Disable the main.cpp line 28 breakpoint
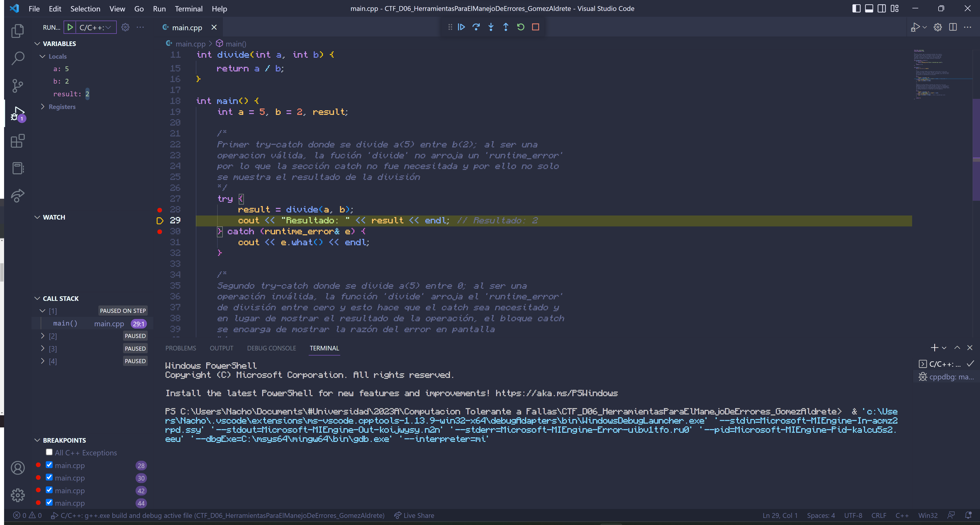The width and height of the screenshot is (980, 525). tap(49, 465)
